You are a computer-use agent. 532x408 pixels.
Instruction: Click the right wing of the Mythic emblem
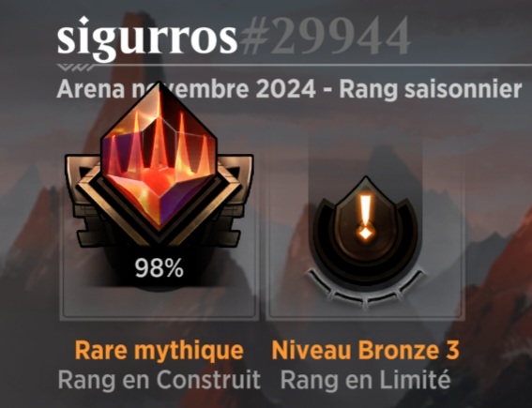pyautogui.click(x=235, y=199)
